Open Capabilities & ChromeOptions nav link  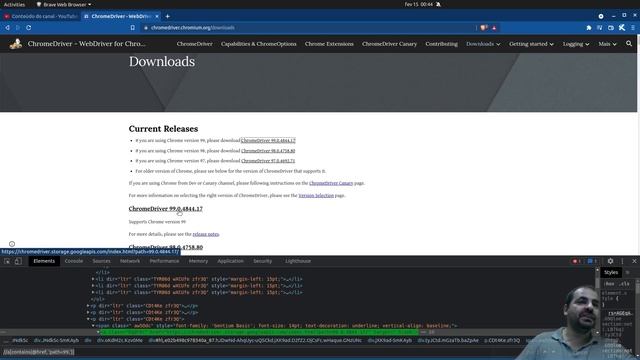point(258,44)
